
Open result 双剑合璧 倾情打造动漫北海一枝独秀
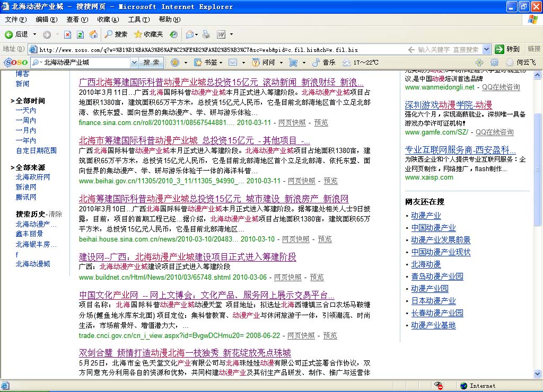[x=185, y=353]
